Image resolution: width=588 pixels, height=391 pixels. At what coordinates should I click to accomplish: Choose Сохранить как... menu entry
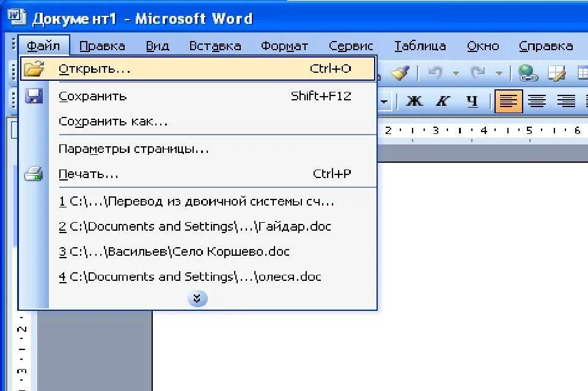(197, 121)
